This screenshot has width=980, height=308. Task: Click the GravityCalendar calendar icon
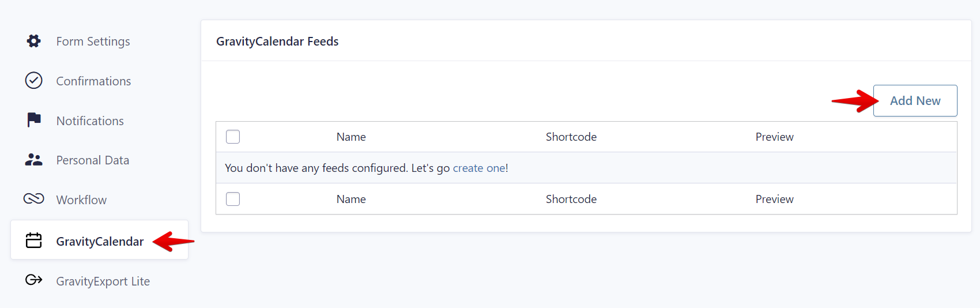[34, 241]
